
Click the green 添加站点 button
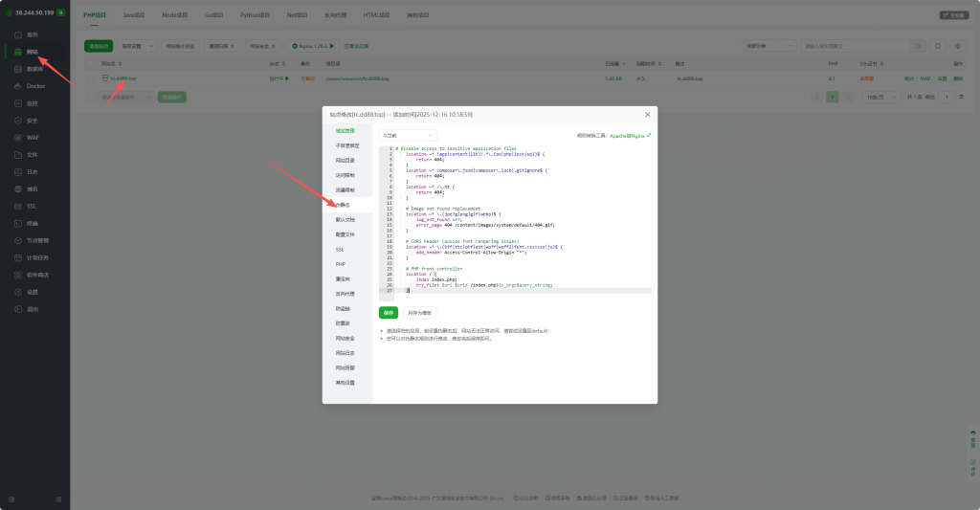coord(99,46)
